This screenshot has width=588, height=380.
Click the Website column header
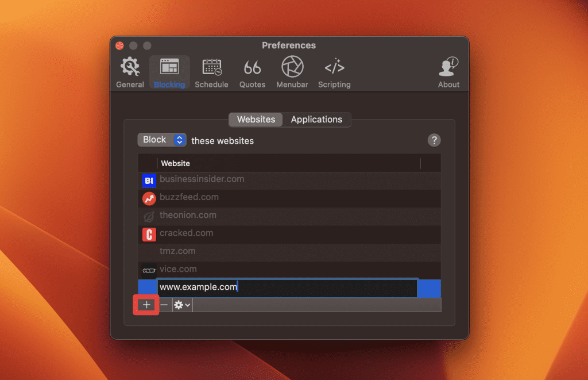(x=289, y=163)
